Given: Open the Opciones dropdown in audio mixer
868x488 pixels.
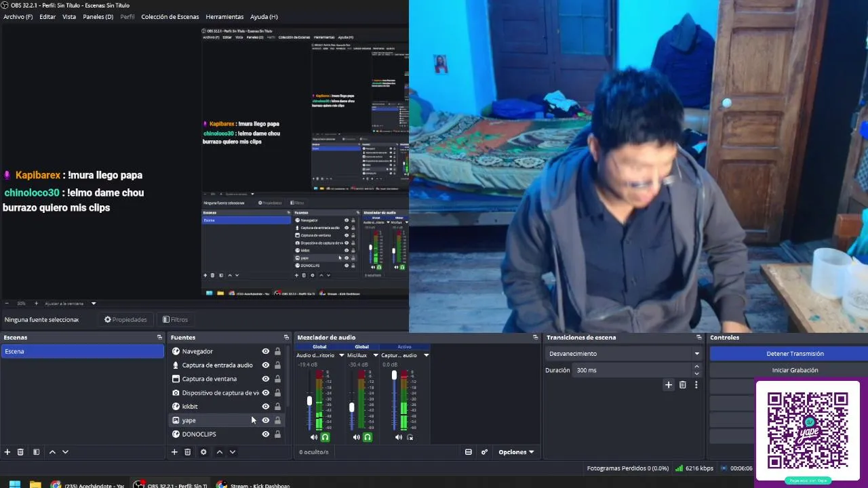Looking at the screenshot, I should (516, 452).
